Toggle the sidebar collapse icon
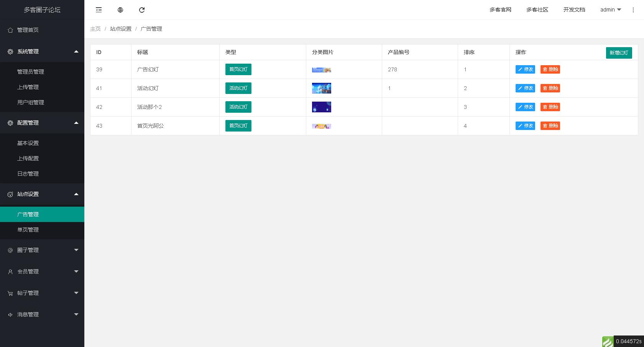This screenshot has height=347, width=644. [x=99, y=10]
